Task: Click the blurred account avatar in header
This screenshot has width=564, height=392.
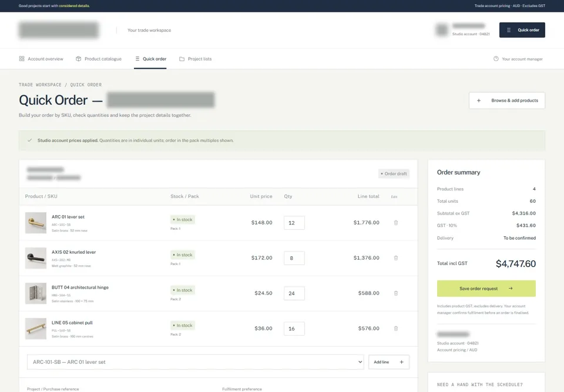Action: click(442, 29)
